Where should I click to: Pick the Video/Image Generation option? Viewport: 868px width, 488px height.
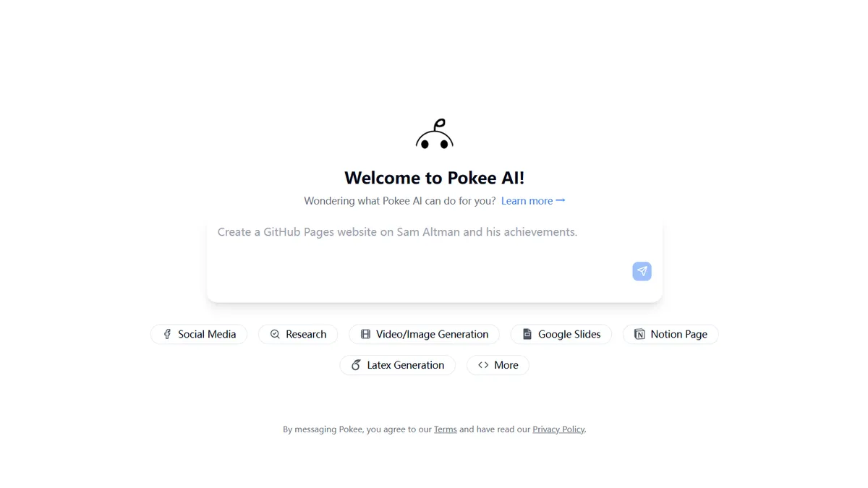tap(432, 334)
